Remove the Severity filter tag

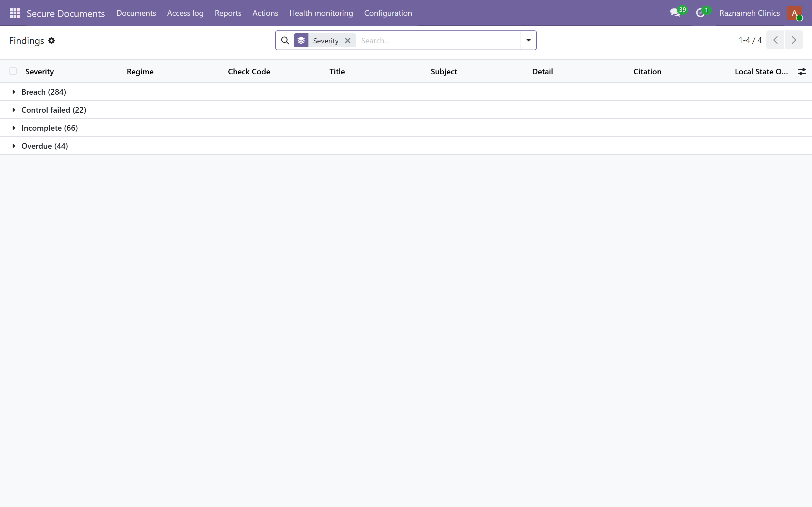coord(348,41)
